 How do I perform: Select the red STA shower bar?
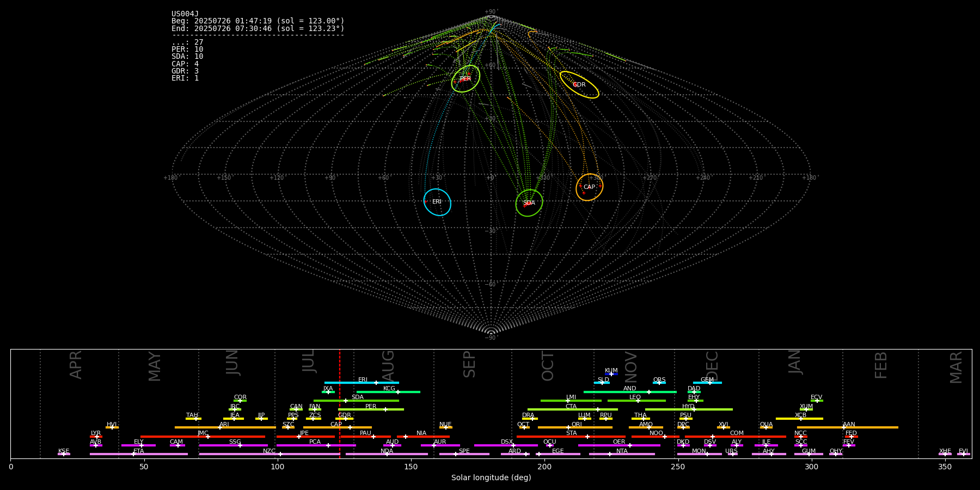click(571, 436)
